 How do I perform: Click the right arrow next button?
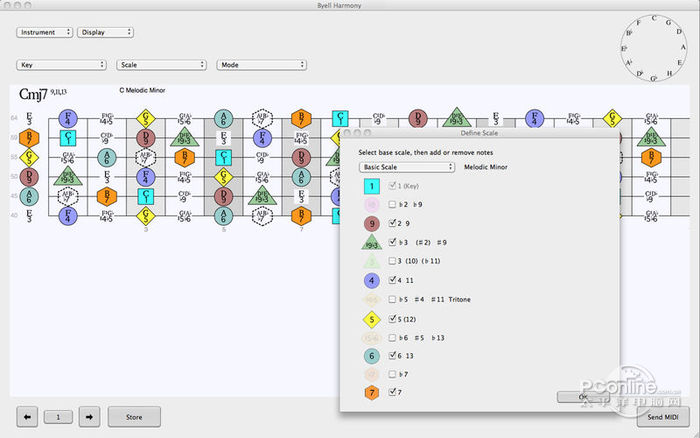coord(89,417)
